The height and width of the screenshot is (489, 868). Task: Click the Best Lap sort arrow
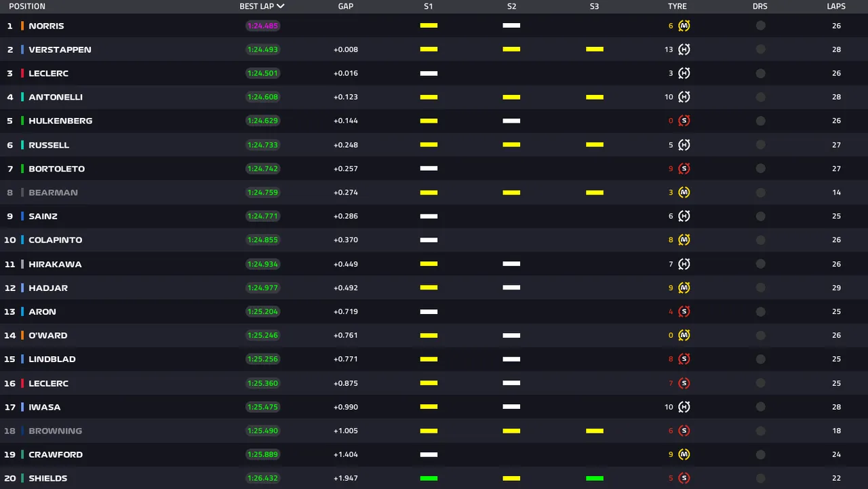tap(281, 6)
